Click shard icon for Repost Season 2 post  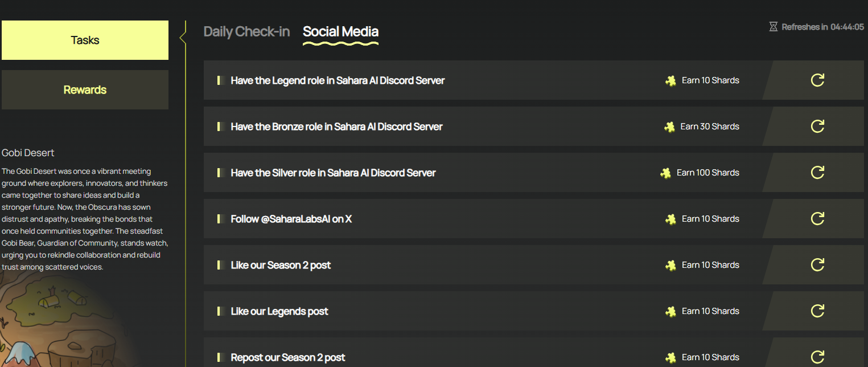pyautogui.click(x=670, y=357)
